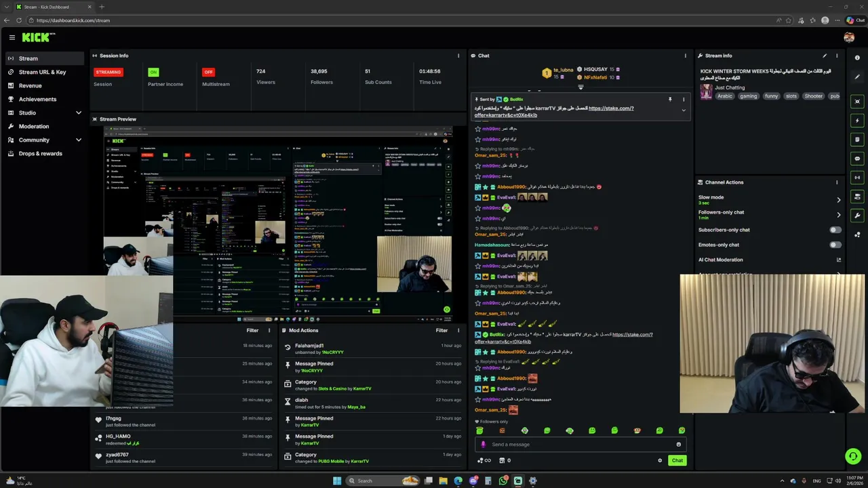This screenshot has width=868, height=488.
Task: Click the green Chat send button
Action: (677, 461)
